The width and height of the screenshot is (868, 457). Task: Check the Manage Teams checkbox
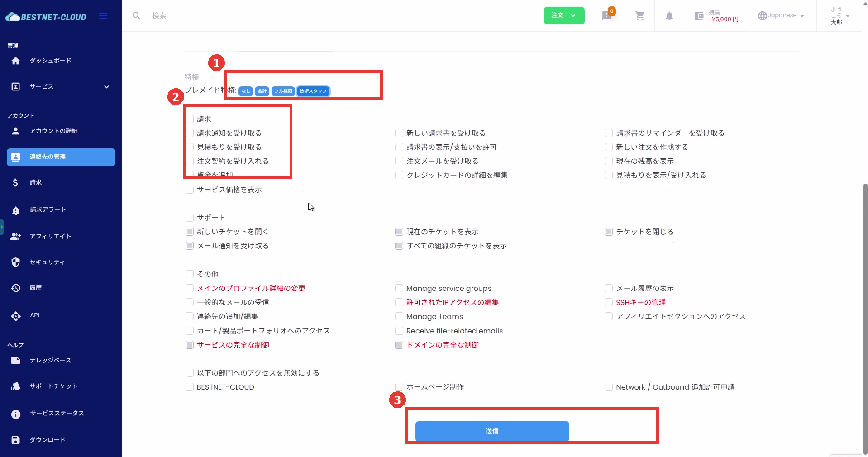click(x=399, y=316)
